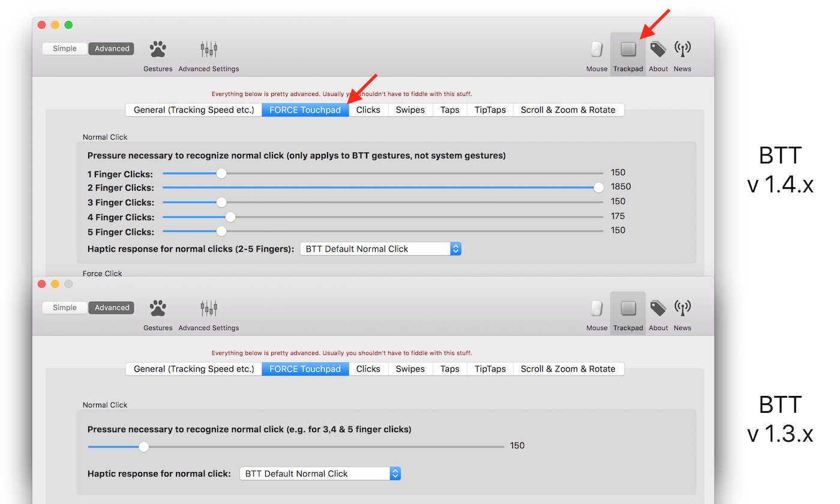This screenshot has height=504, width=840.
Task: Maximize the BTT v1.4.x window
Action: tap(68, 25)
